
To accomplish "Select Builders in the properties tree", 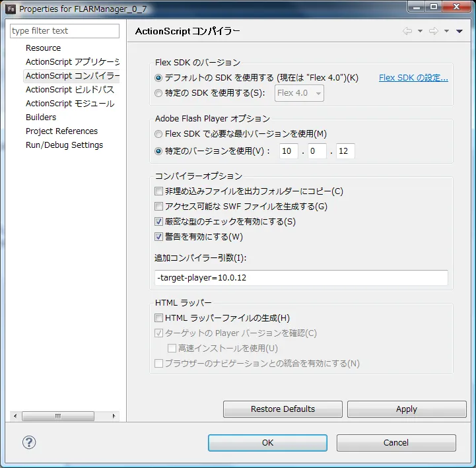I will pos(41,117).
